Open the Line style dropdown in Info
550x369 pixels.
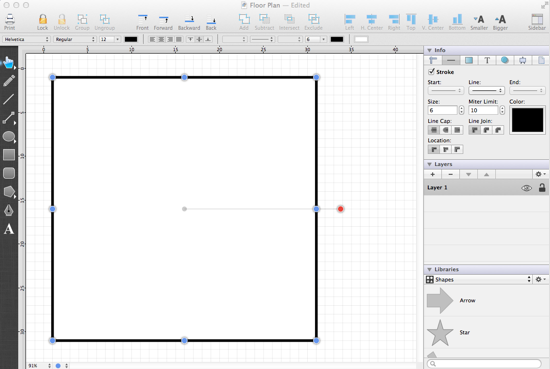pos(487,90)
